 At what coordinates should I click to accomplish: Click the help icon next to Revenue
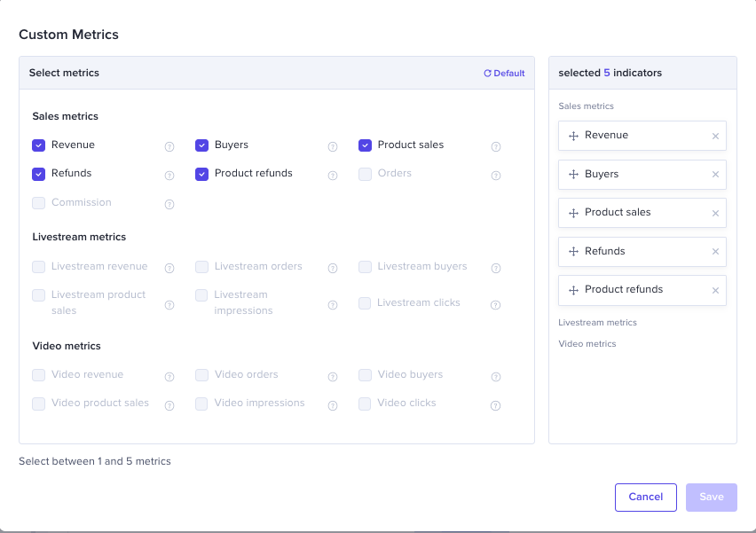tap(169, 147)
